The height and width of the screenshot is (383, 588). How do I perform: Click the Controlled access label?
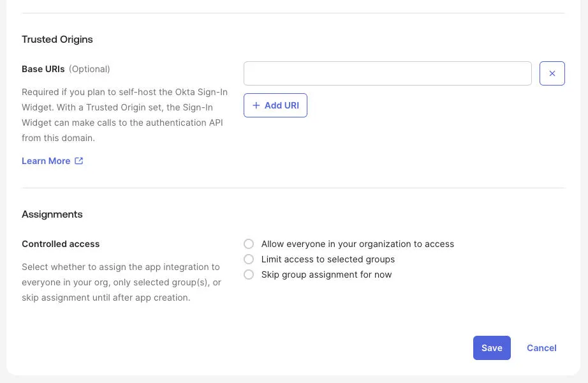point(61,244)
